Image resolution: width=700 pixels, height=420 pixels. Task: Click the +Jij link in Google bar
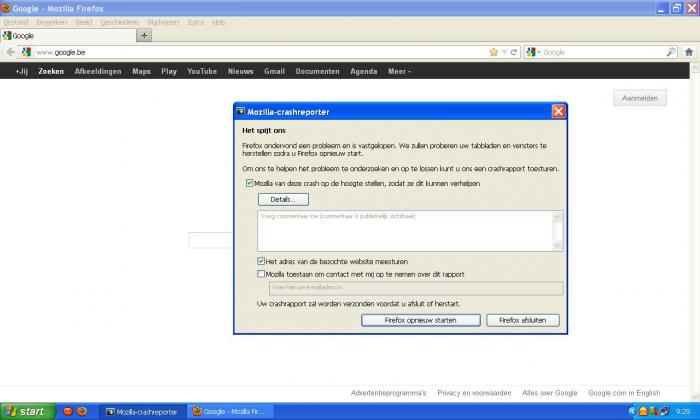[x=21, y=71]
